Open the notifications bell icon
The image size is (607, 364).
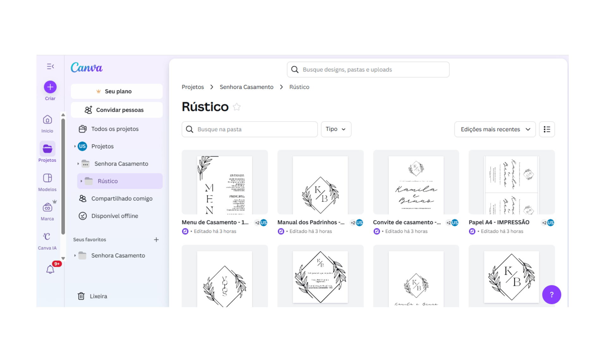50,270
